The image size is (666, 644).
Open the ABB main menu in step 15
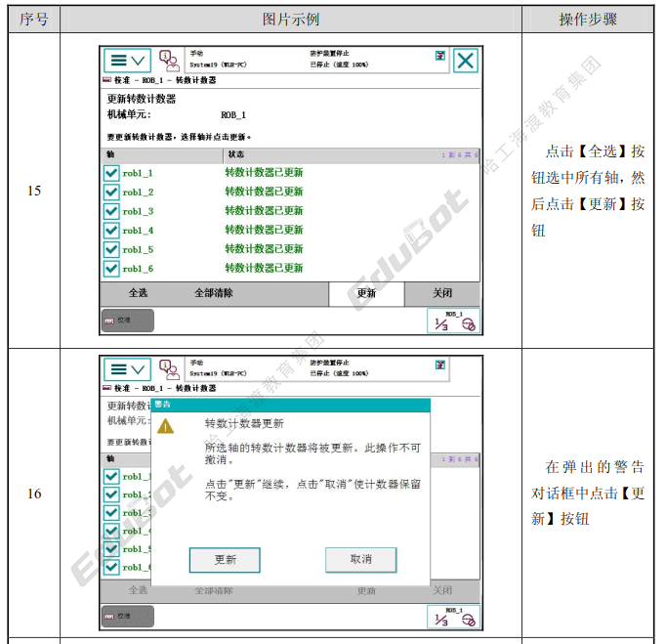(127, 61)
